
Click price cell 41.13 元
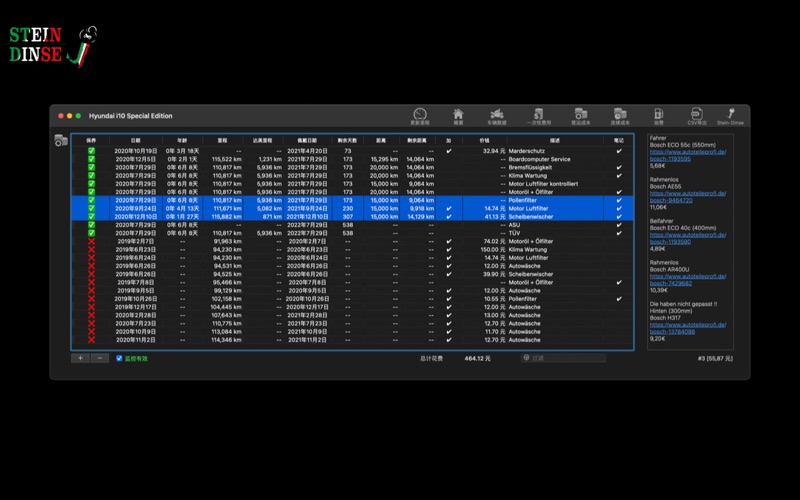tap(495, 217)
